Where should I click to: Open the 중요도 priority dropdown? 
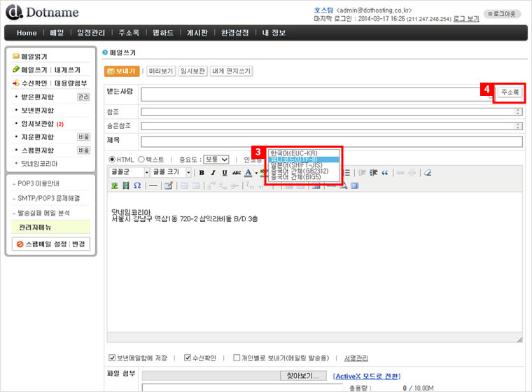216,160
